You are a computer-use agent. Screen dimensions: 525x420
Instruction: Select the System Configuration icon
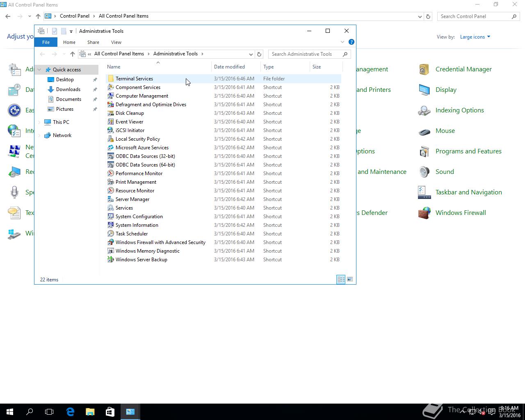[110, 217]
